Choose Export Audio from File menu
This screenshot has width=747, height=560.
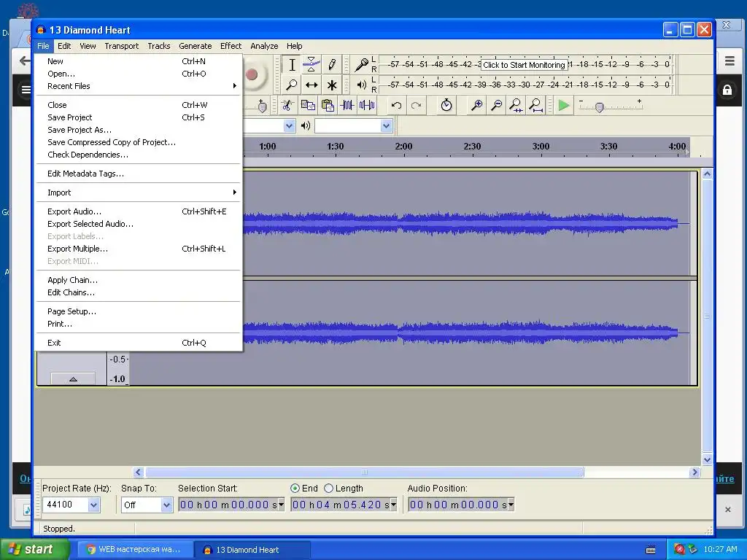tap(139, 211)
